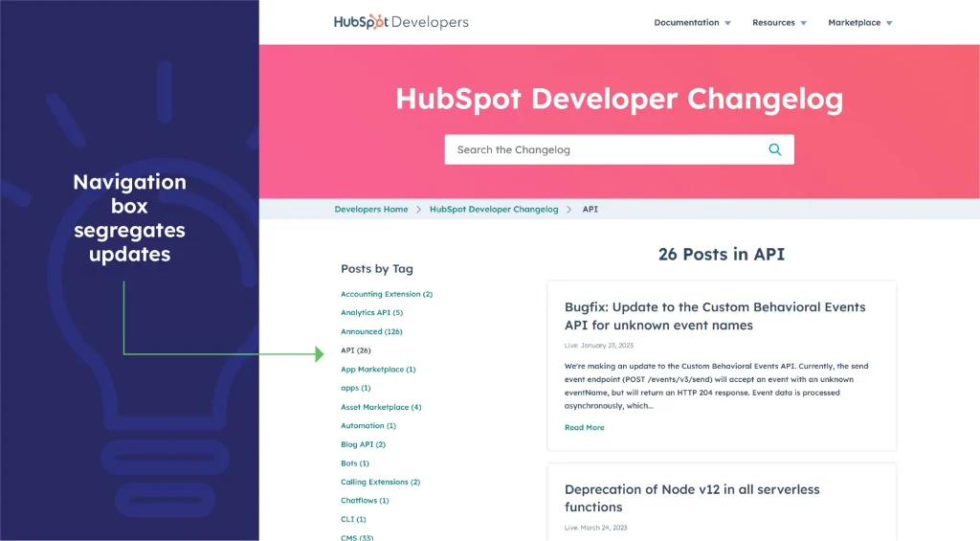Filter by Automation (1) tag
This screenshot has height=541, width=980.
[x=368, y=425]
